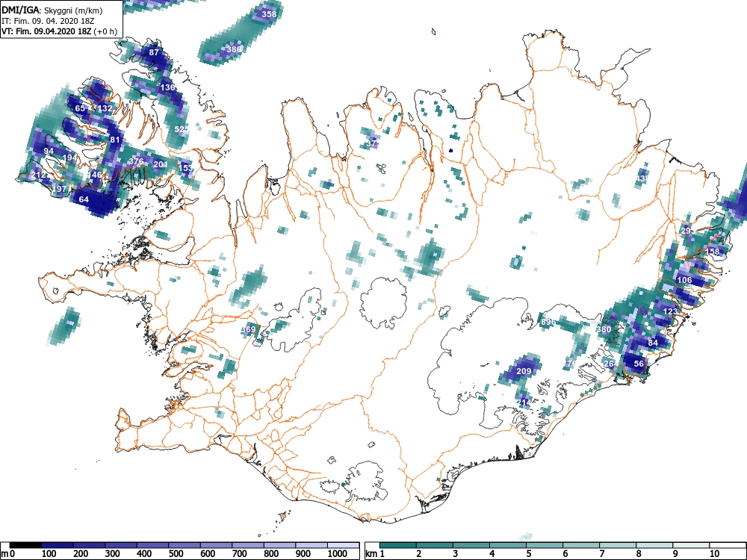Click the visibility value '358' at the top of the map

click(x=269, y=13)
